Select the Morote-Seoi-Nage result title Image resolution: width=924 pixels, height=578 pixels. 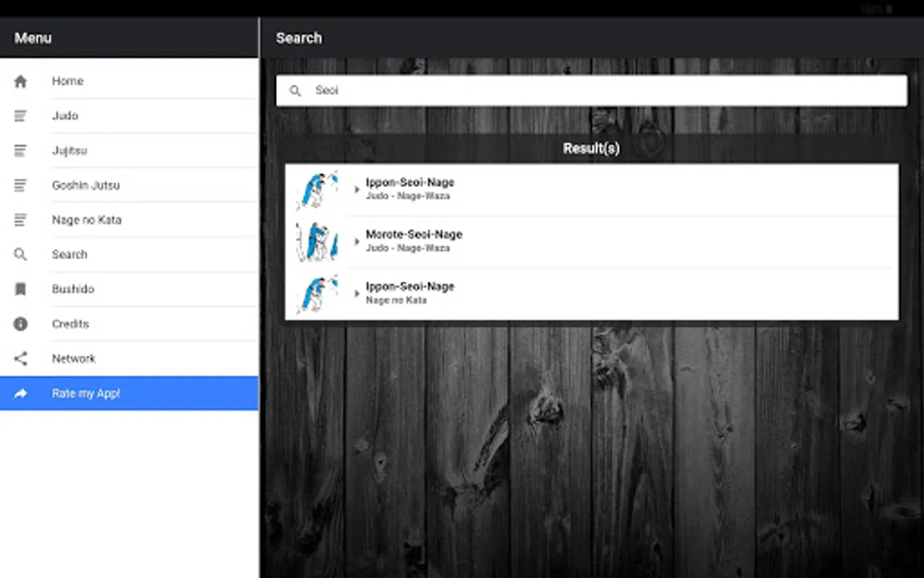click(x=414, y=234)
